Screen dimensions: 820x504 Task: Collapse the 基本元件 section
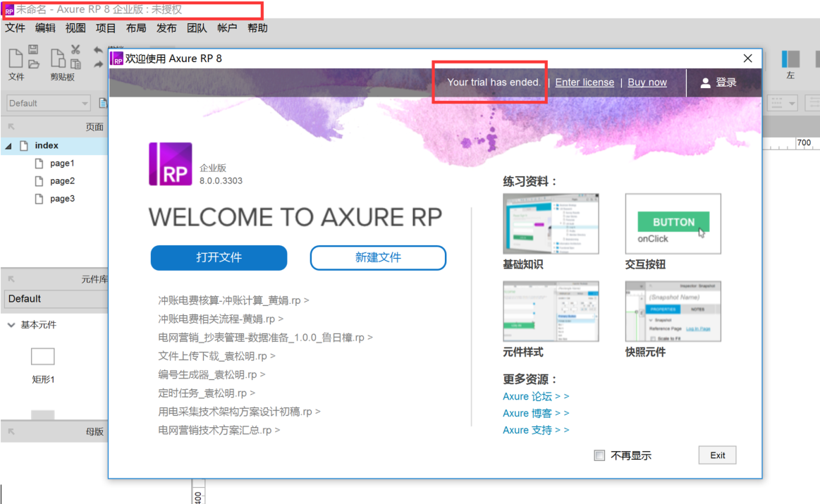(11, 325)
